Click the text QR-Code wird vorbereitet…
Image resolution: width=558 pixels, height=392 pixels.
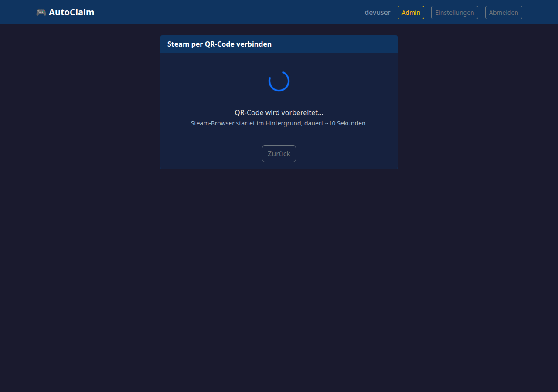(x=279, y=112)
